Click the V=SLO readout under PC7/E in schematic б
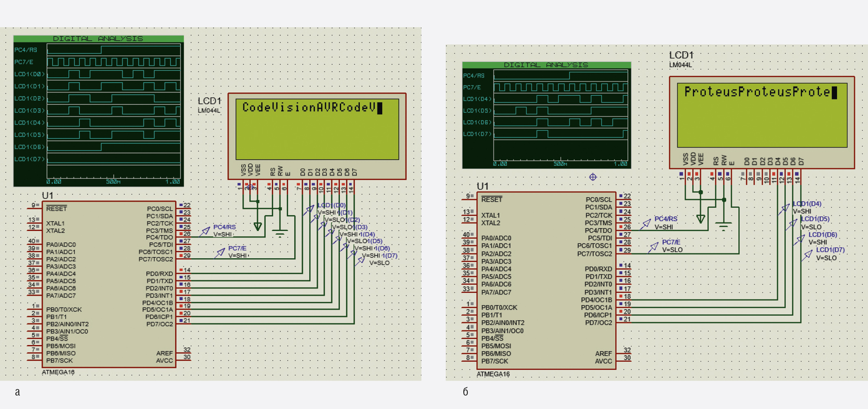 pos(672,250)
